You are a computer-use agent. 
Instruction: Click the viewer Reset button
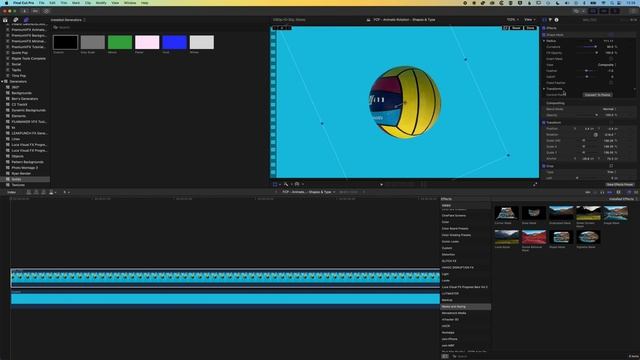click(516, 28)
